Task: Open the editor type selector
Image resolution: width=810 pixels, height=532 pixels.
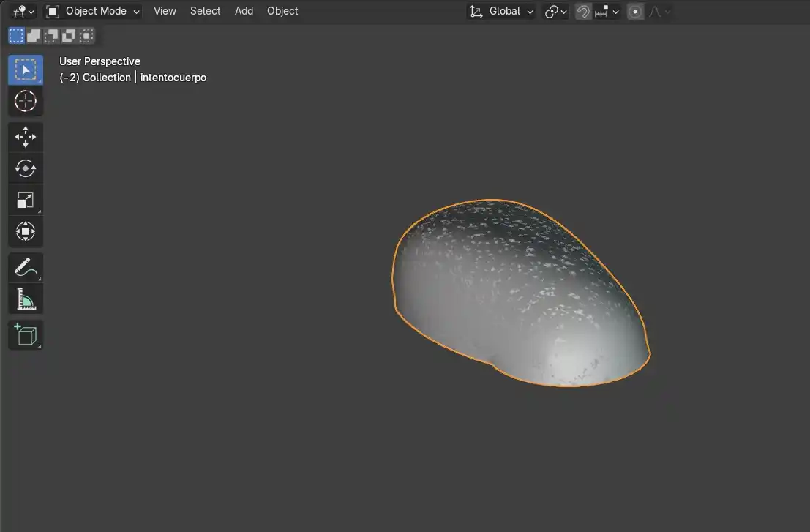Action: pyautogui.click(x=23, y=12)
